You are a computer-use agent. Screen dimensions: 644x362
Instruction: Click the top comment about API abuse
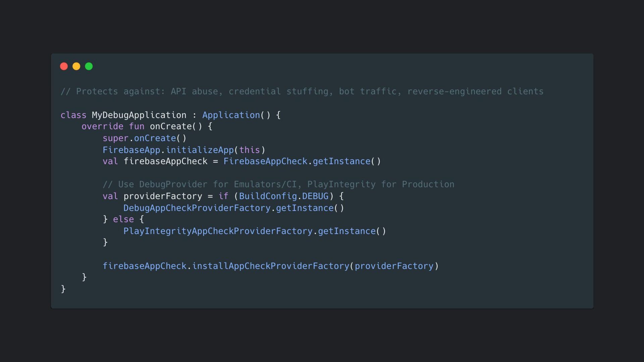(x=302, y=91)
